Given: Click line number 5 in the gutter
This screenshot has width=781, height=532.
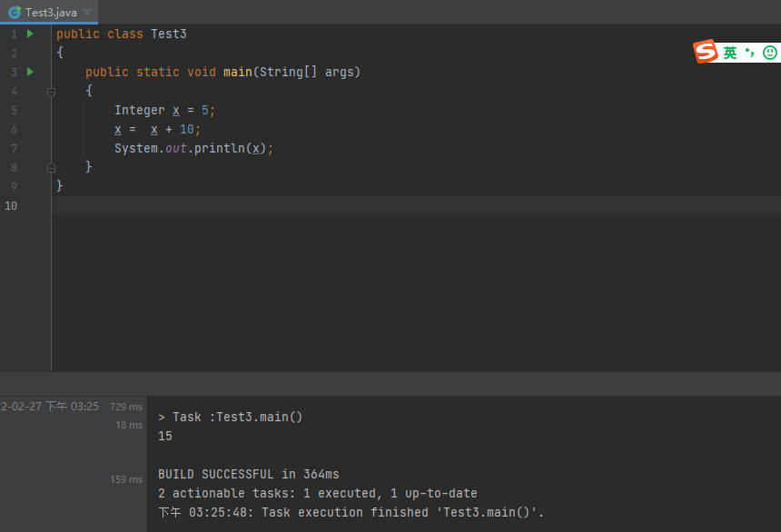Looking at the screenshot, I should click(14, 110).
